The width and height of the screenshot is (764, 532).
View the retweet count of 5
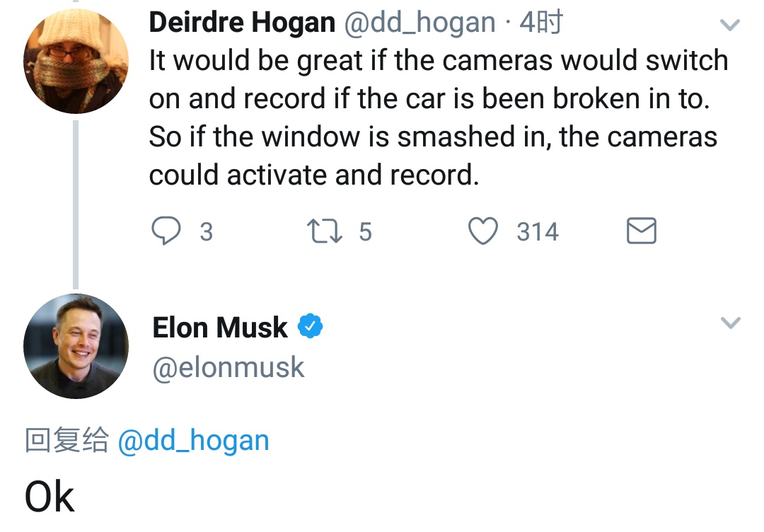tap(366, 231)
